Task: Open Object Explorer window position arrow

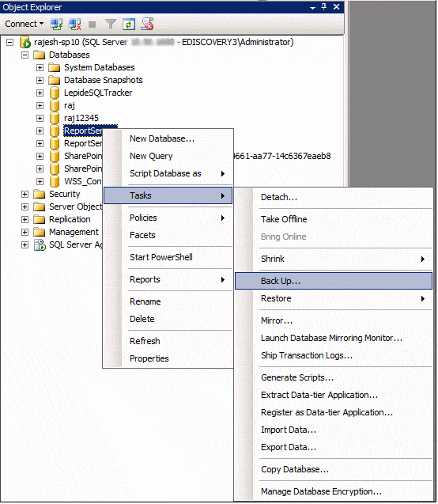Action: click(x=312, y=8)
